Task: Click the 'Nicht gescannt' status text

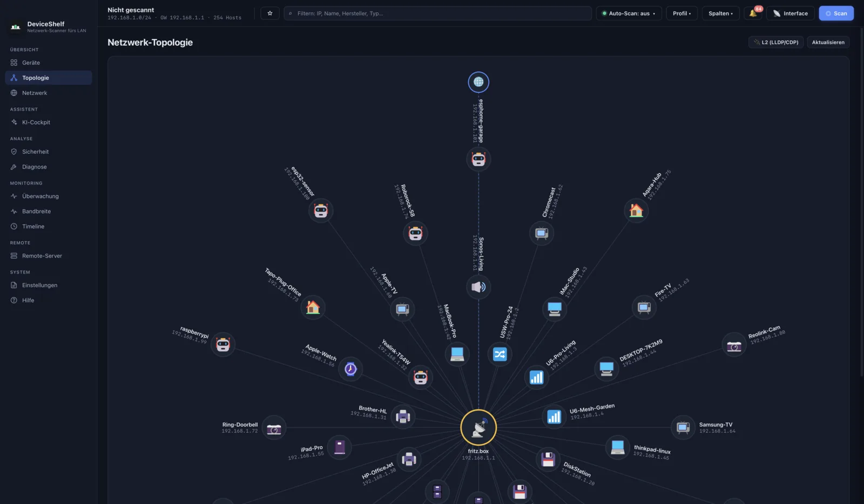Action: click(x=131, y=10)
